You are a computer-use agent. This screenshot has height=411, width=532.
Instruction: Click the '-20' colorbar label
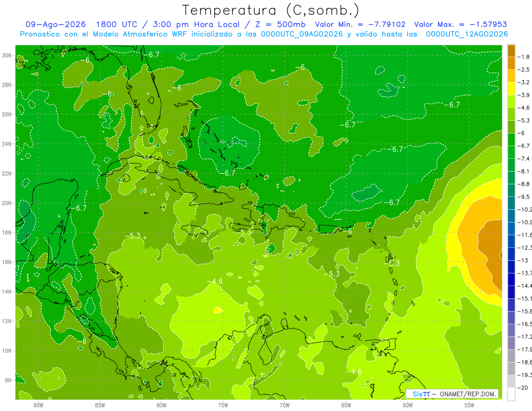click(x=524, y=388)
